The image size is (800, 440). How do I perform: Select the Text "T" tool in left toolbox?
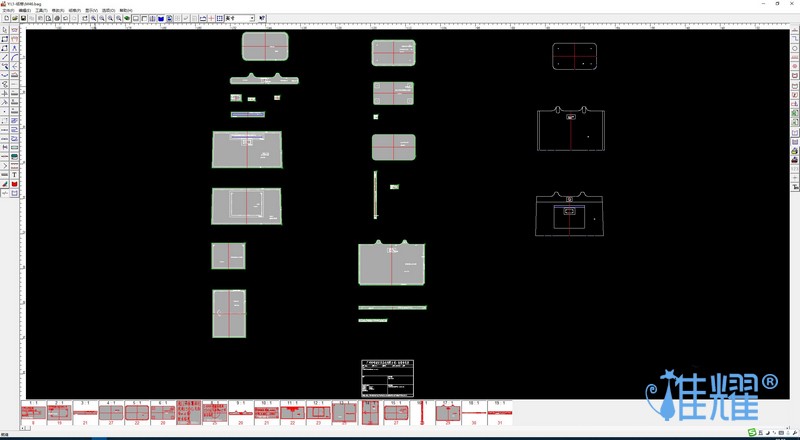(15, 174)
